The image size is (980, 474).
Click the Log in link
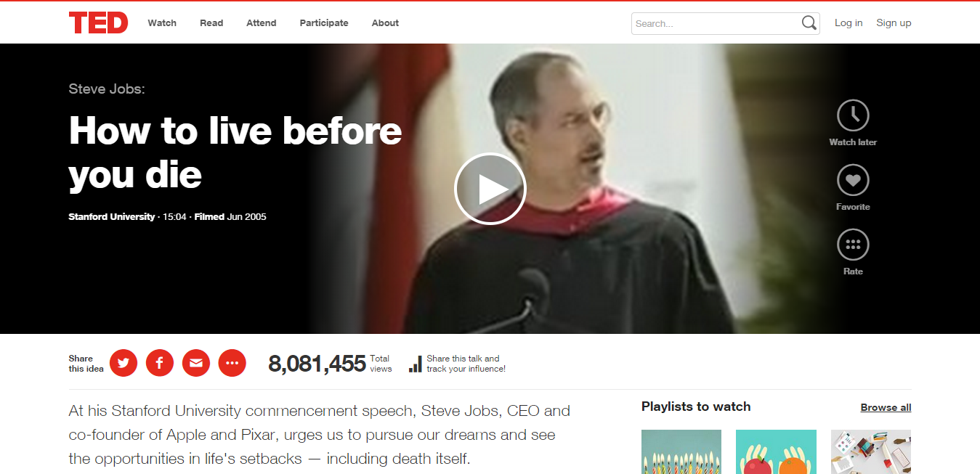pyautogui.click(x=849, y=23)
